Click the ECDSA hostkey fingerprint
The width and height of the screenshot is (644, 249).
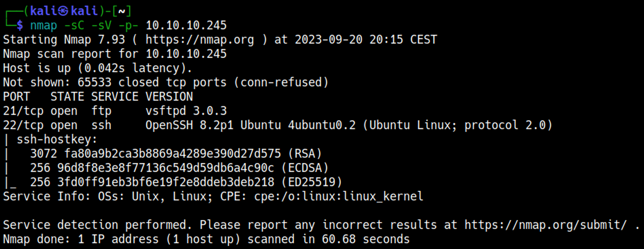coord(166,168)
